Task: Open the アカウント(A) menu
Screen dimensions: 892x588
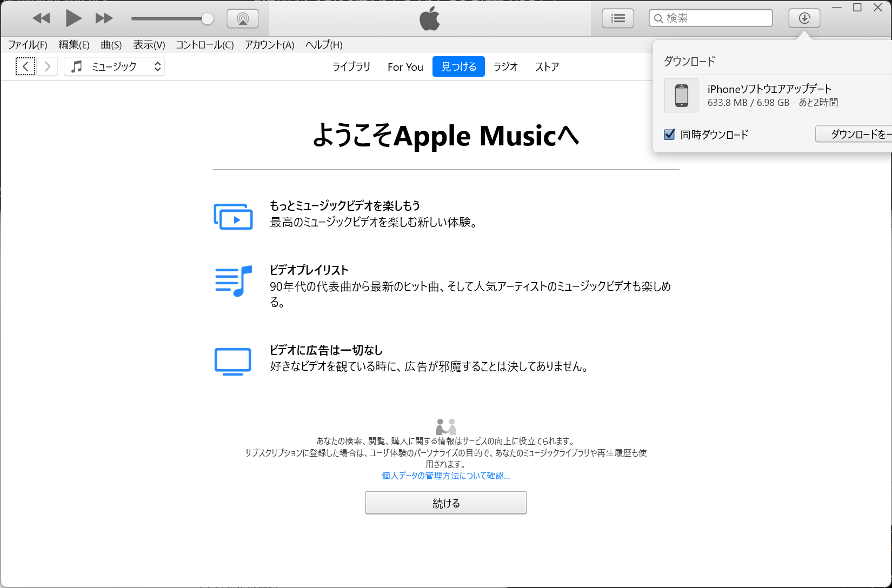Action: coord(269,45)
